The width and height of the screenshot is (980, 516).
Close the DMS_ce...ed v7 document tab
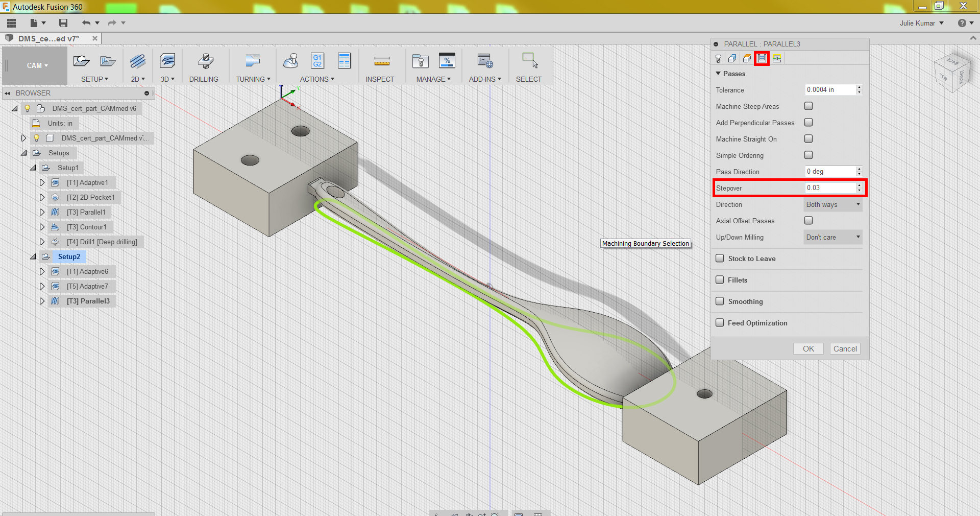click(95, 38)
